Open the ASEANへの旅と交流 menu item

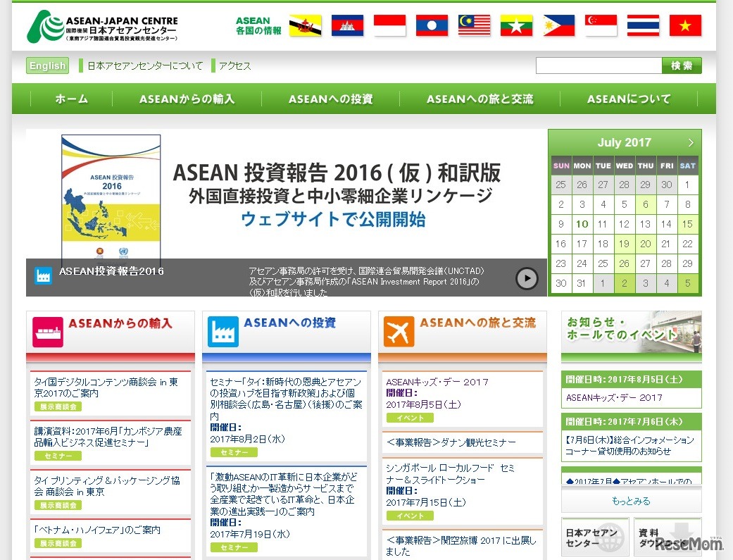point(480,99)
